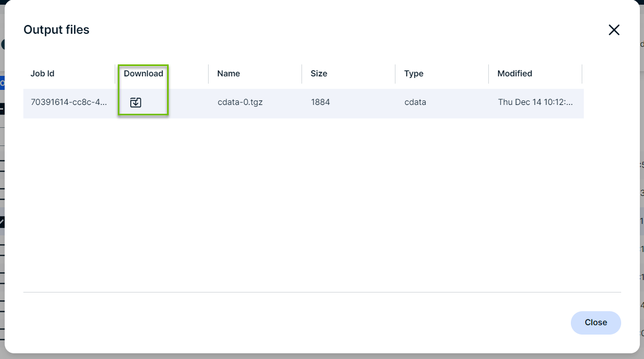Click the column divider right of Size header

(x=395, y=74)
